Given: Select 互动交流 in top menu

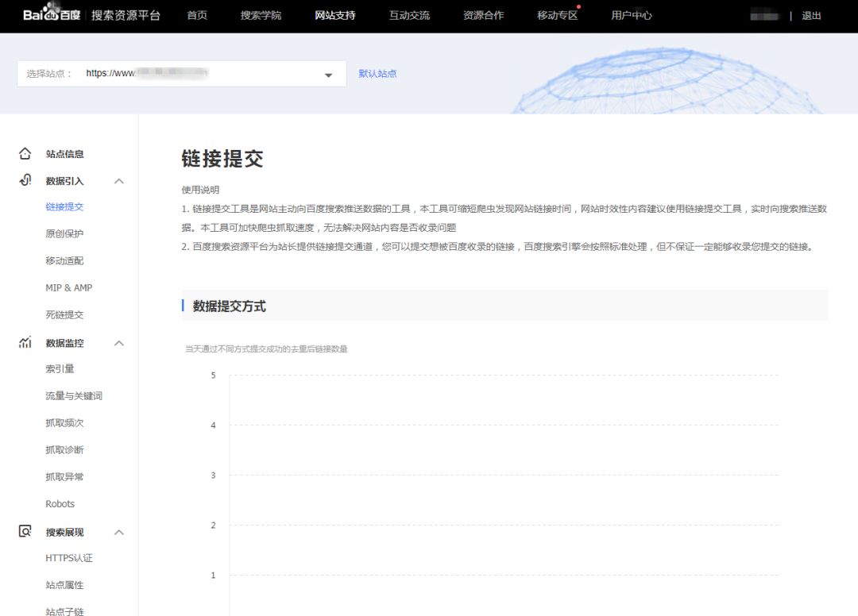Looking at the screenshot, I should 409,14.
